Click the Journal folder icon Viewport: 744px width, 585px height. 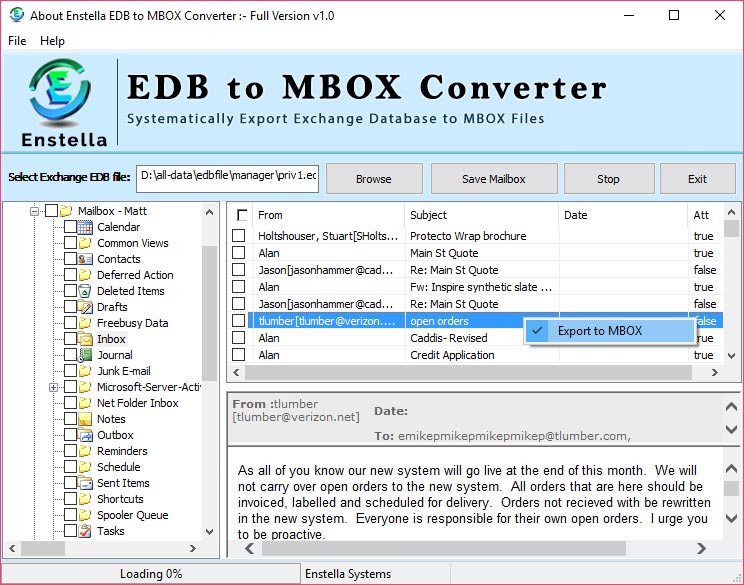pyautogui.click(x=85, y=355)
